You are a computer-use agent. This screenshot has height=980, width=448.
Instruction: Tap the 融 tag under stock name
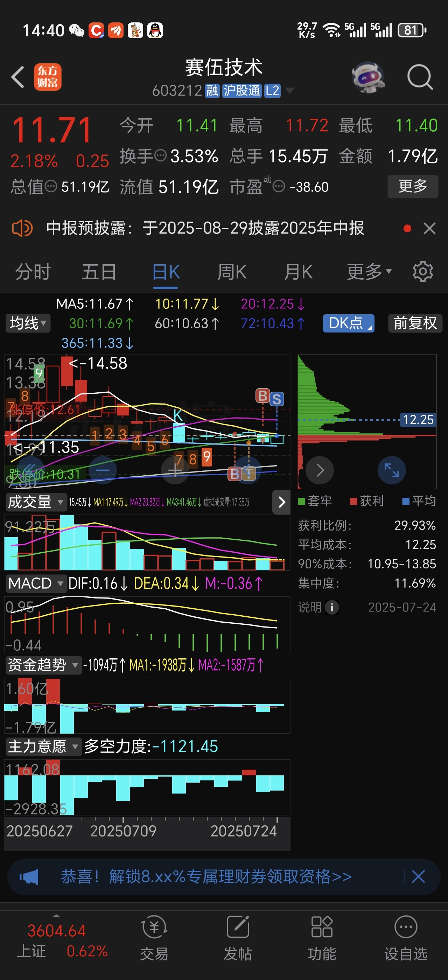point(212,91)
